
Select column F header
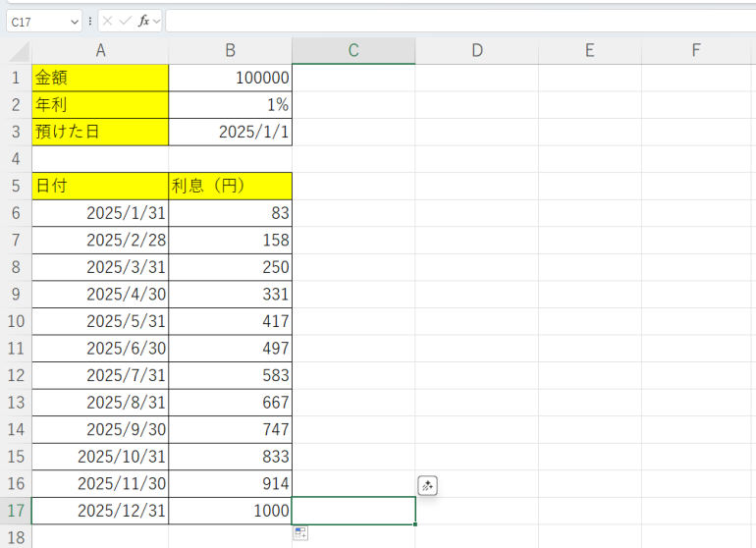pos(695,51)
